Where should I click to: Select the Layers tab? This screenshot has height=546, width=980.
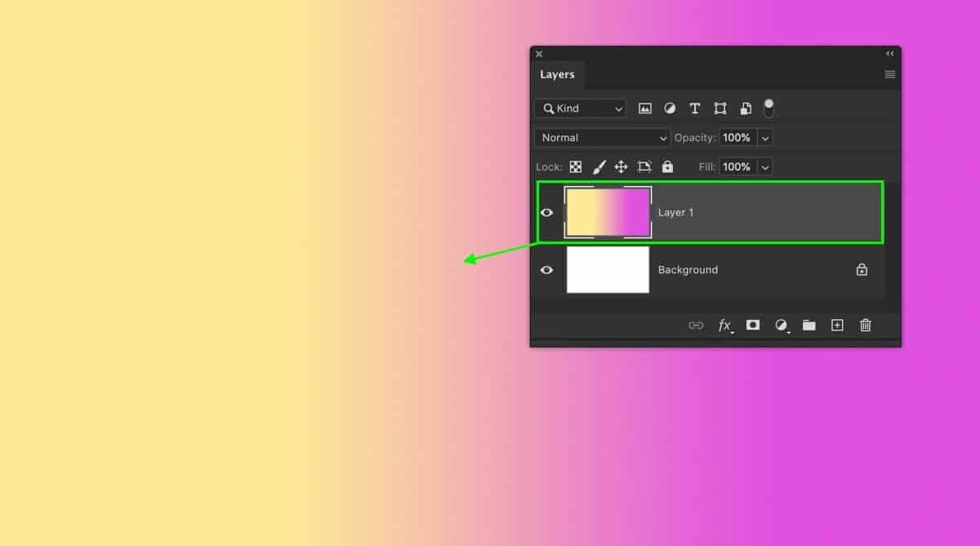(x=557, y=74)
